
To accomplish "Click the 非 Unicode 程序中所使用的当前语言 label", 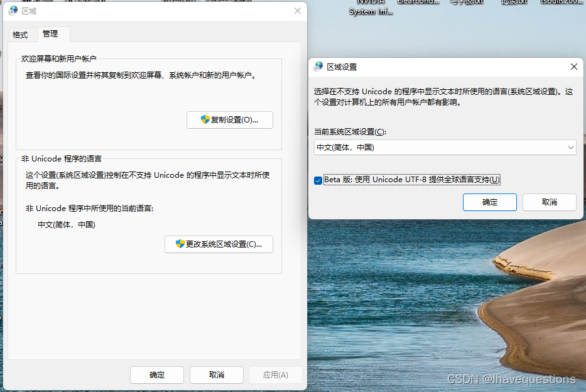I will coord(89,209).
